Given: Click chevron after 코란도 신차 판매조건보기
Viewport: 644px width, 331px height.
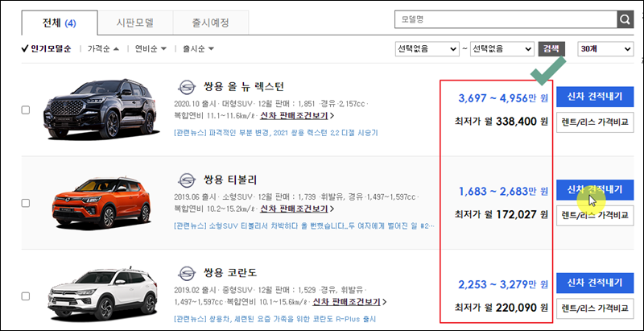Looking at the screenshot, I should click(385, 302).
